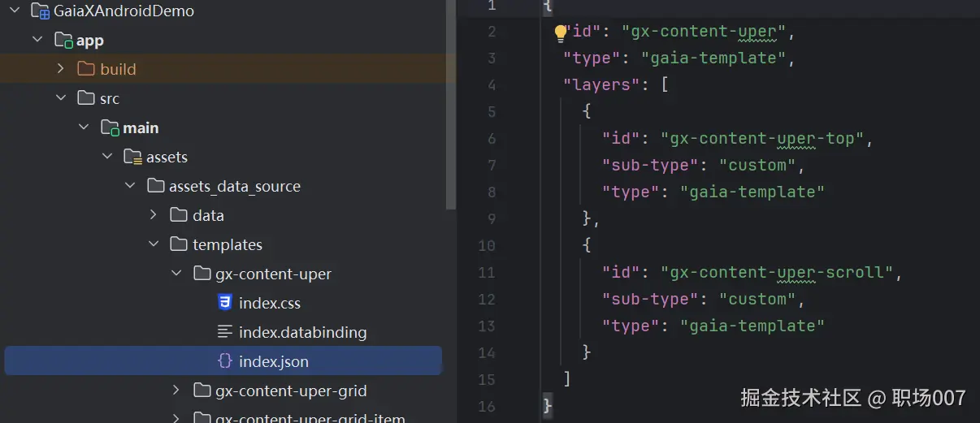The width and height of the screenshot is (980, 423).
Task: Click "sub-type" key on line 7
Action: [x=651, y=166]
